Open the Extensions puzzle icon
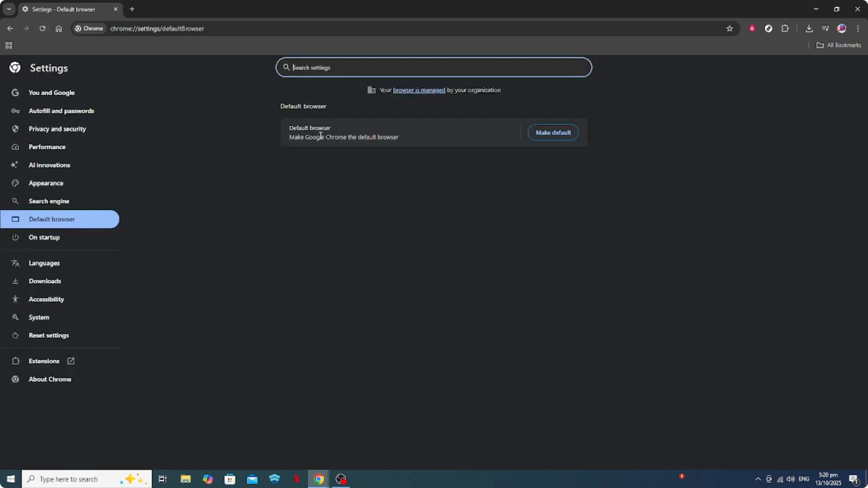The height and width of the screenshot is (488, 868). [785, 29]
